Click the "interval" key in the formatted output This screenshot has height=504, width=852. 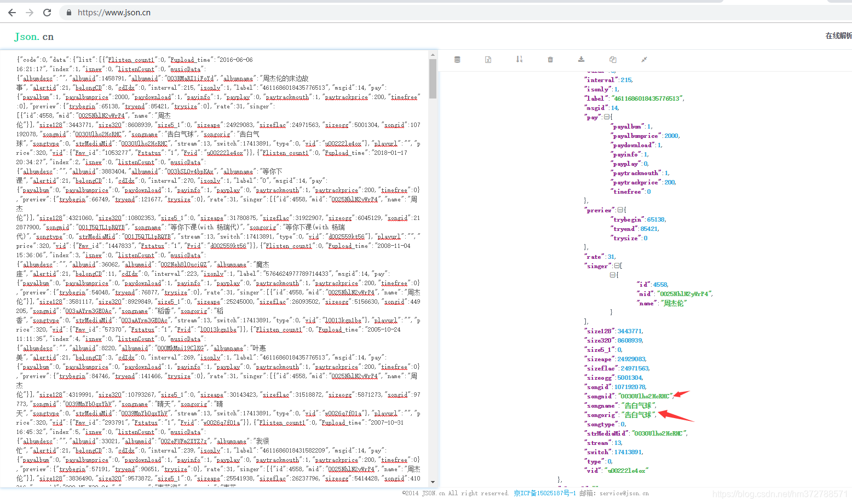[x=601, y=80]
